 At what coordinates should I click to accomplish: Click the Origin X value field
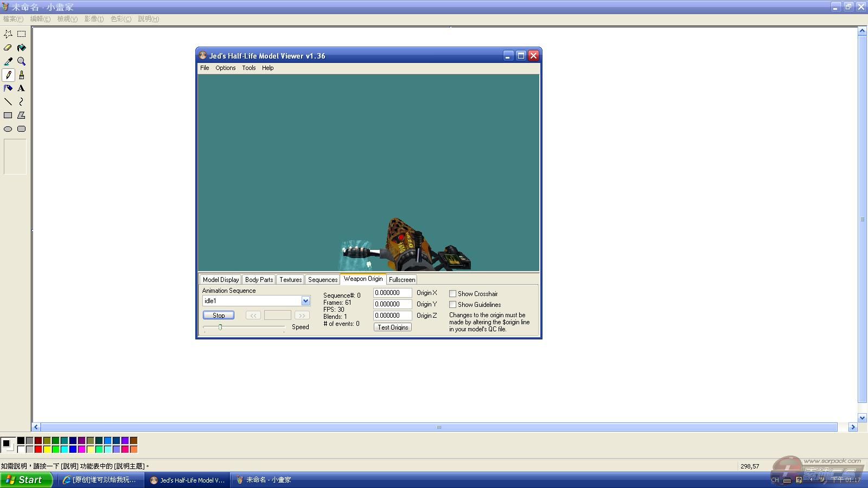pyautogui.click(x=392, y=293)
